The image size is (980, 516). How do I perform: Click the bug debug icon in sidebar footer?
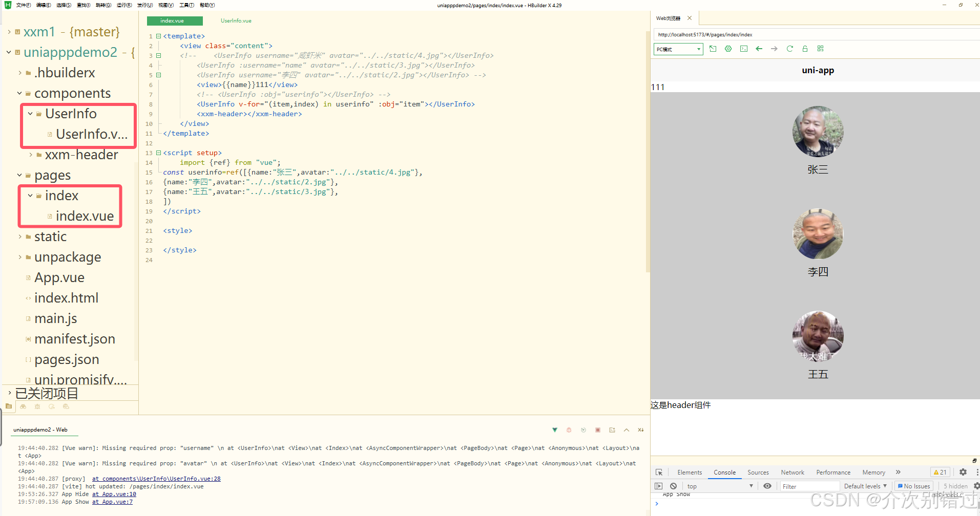point(37,406)
